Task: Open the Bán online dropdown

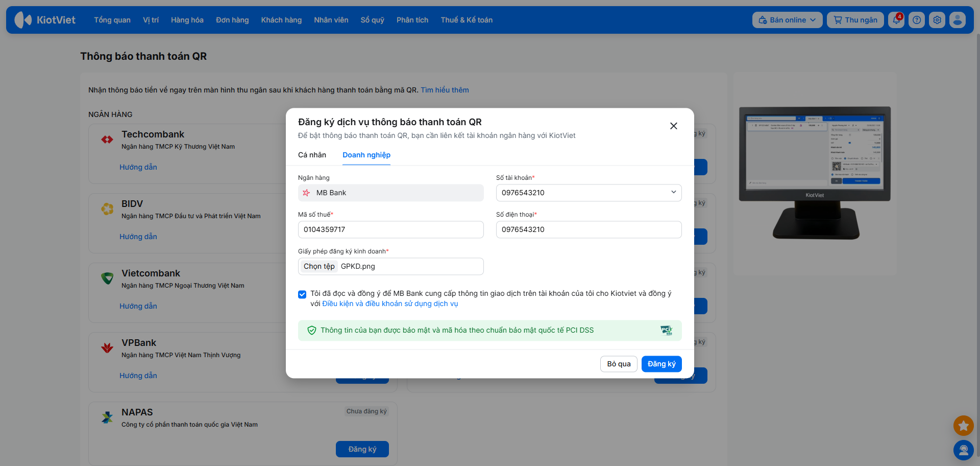Action: (787, 20)
